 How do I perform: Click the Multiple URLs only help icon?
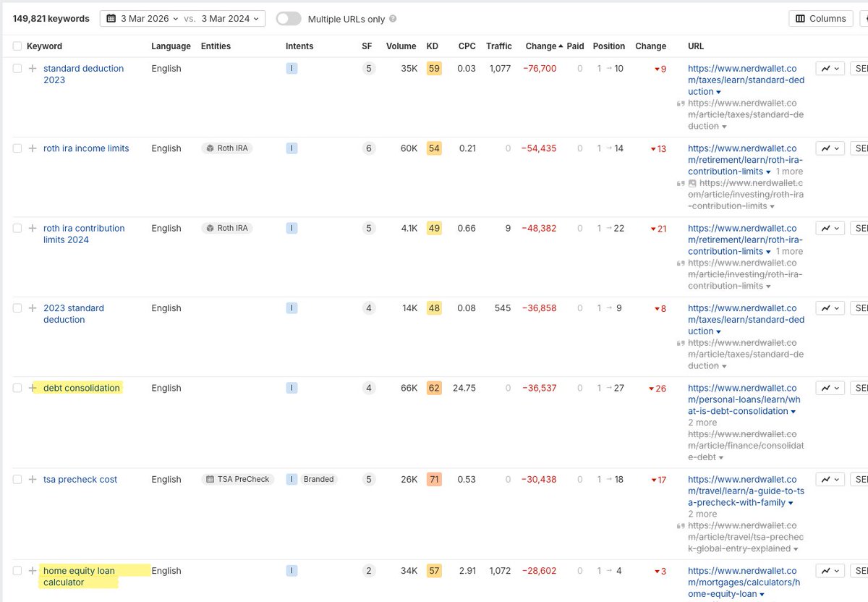[393, 19]
